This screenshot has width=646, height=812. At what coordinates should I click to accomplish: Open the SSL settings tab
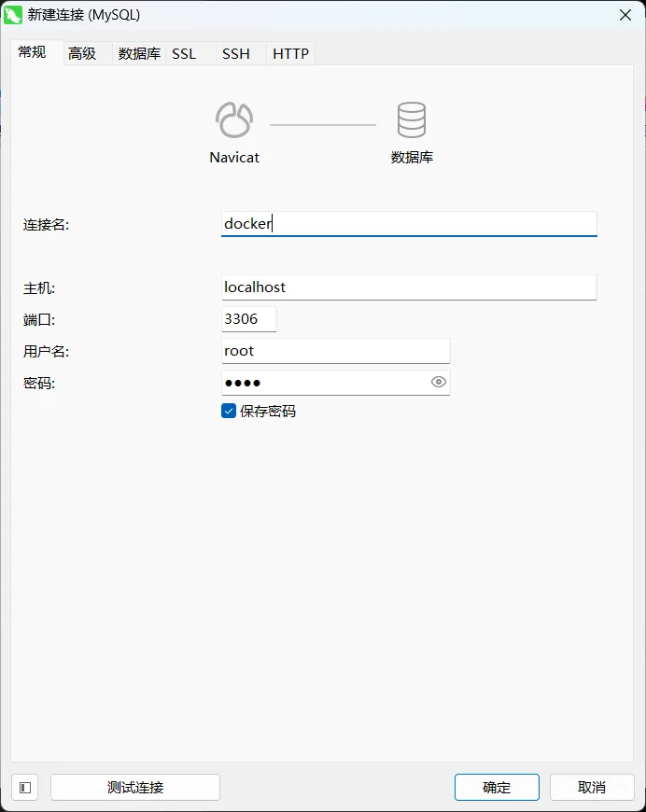tap(184, 54)
